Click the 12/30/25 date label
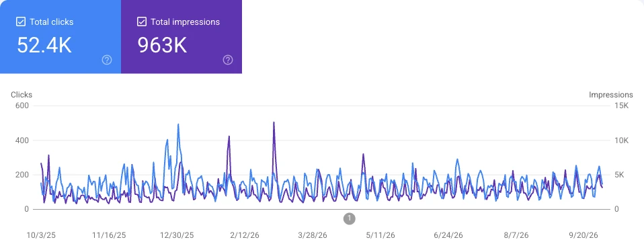This screenshot has width=644, height=248. pos(177,235)
